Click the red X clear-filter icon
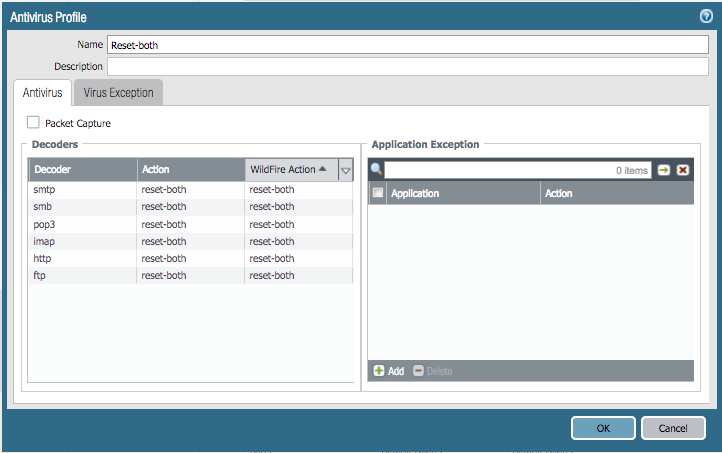Screen dimensions: 722x453 tap(683, 170)
